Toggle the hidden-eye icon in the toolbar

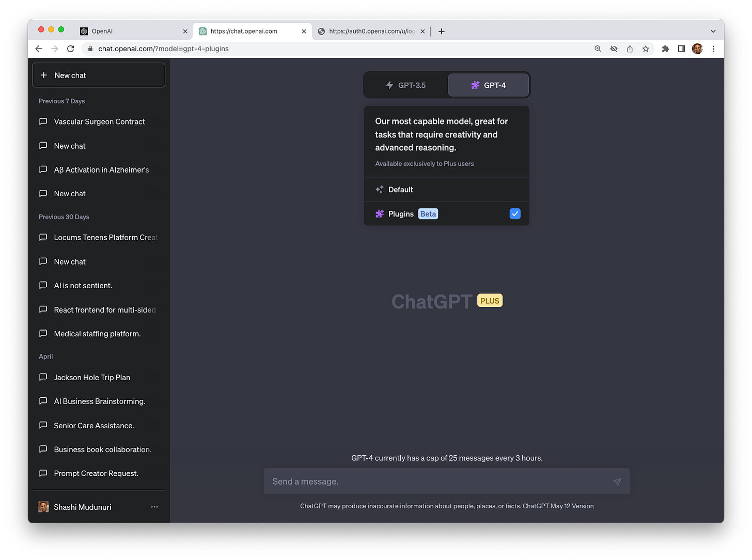coord(614,49)
